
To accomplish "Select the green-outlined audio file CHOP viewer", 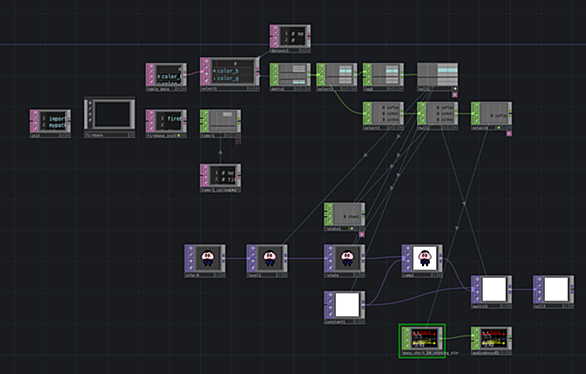I will 424,338.
